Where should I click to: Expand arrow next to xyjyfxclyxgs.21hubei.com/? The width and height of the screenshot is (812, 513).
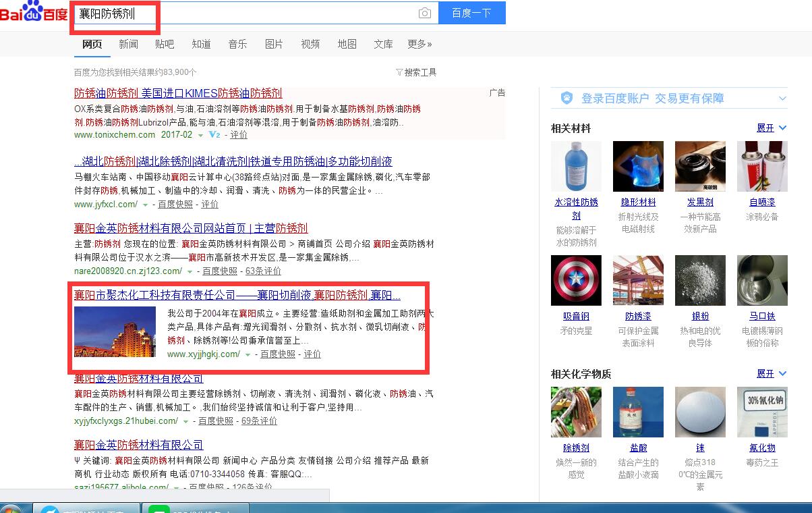(x=185, y=421)
